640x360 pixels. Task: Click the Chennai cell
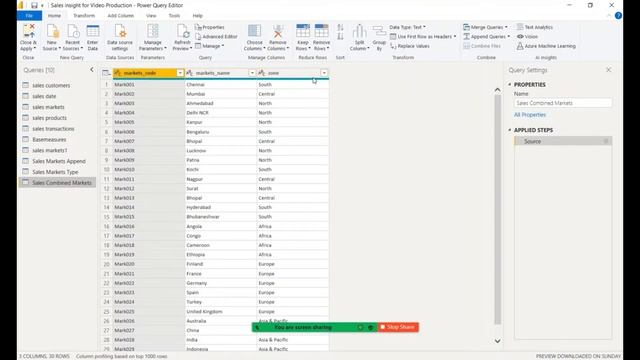click(220, 84)
